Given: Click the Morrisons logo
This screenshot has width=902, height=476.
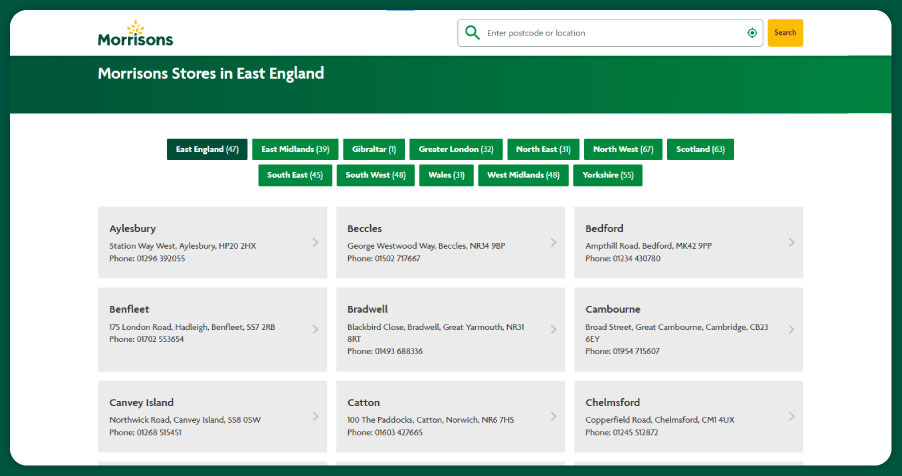Looking at the screenshot, I should 135,34.
